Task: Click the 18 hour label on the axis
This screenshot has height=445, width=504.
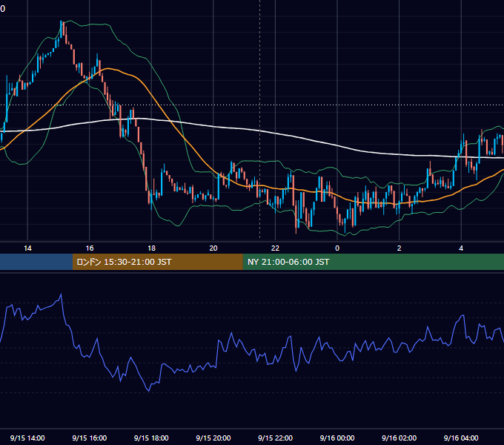Action: 151,248
